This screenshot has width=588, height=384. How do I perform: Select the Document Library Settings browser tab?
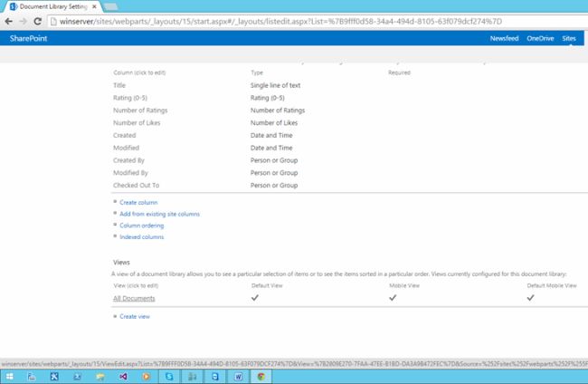52,6
